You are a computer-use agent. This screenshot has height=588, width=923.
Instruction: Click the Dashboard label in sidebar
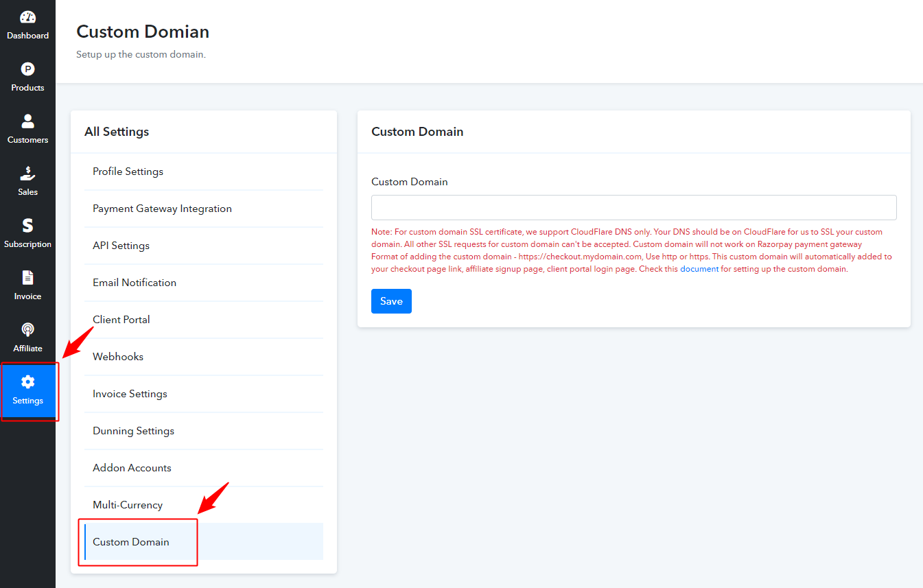coord(27,36)
